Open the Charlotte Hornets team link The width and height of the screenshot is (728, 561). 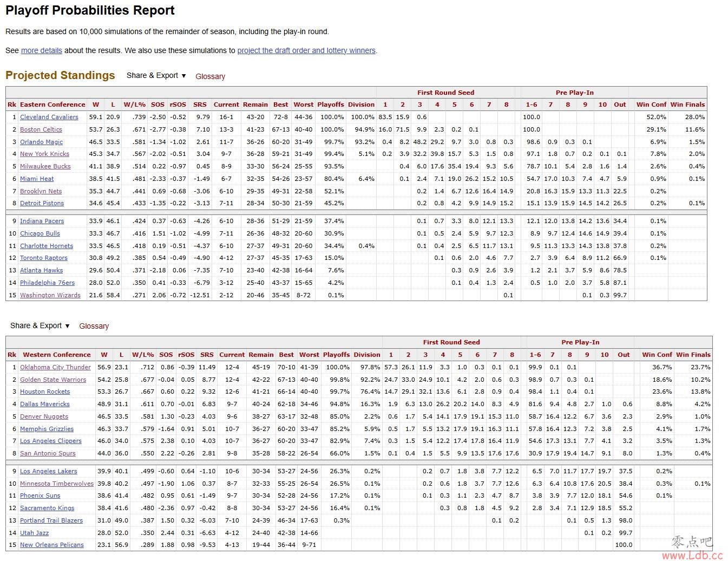[47, 246]
